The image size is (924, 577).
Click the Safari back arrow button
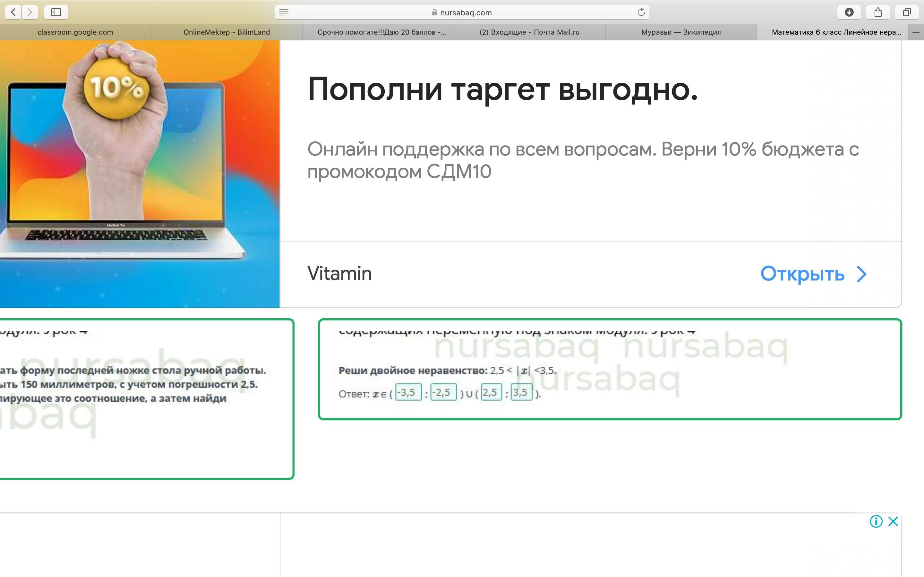(x=13, y=12)
